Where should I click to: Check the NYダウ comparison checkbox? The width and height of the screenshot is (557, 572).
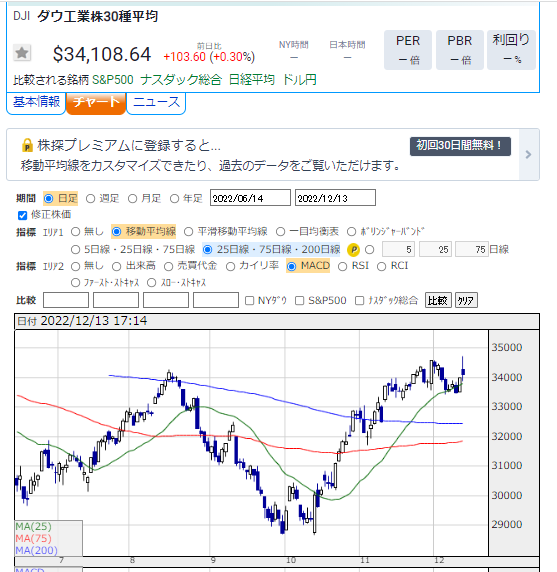click(250, 301)
